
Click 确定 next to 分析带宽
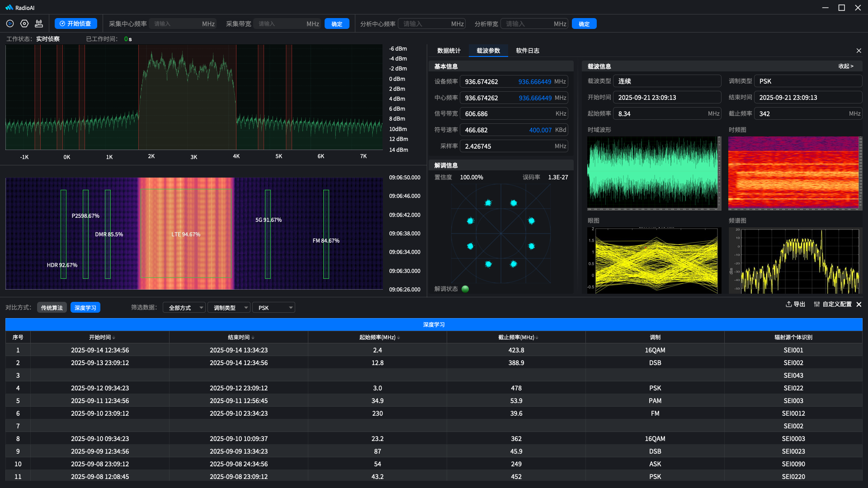point(584,24)
